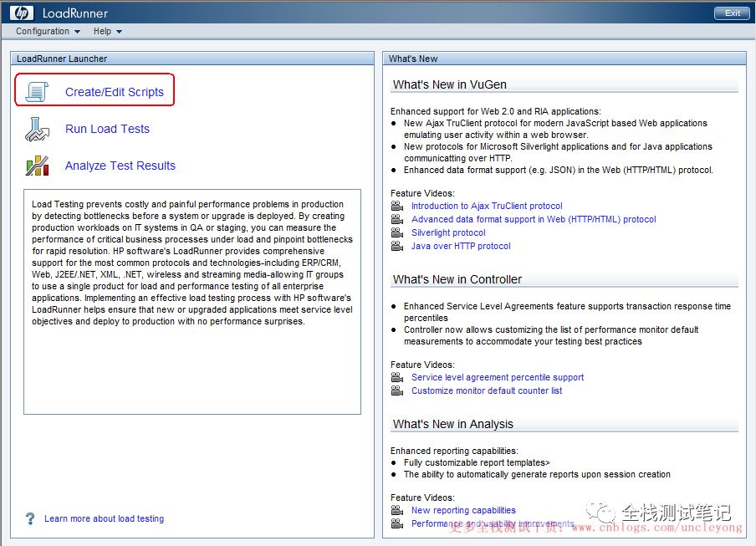The image size is (756, 546).
Task: Click the LoadRunner Launcher panel header
Action: tap(192, 59)
